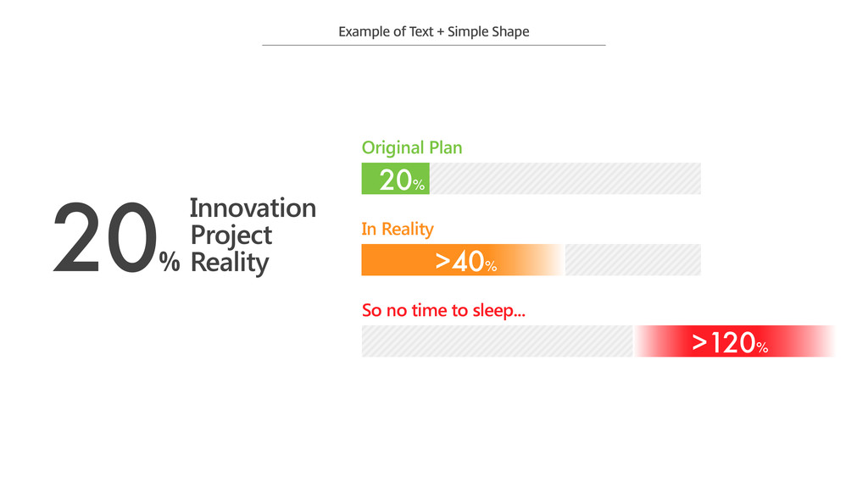Select the thin line under the title
The image size is (868, 488).
tap(433, 45)
